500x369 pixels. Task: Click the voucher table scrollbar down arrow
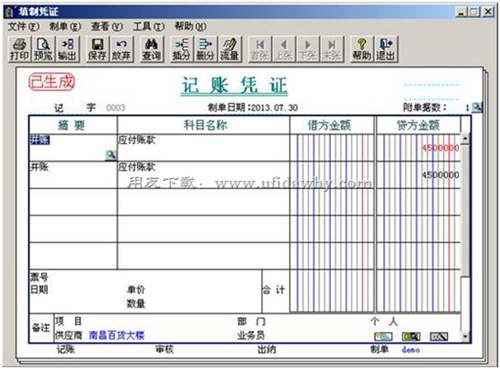coord(465,336)
